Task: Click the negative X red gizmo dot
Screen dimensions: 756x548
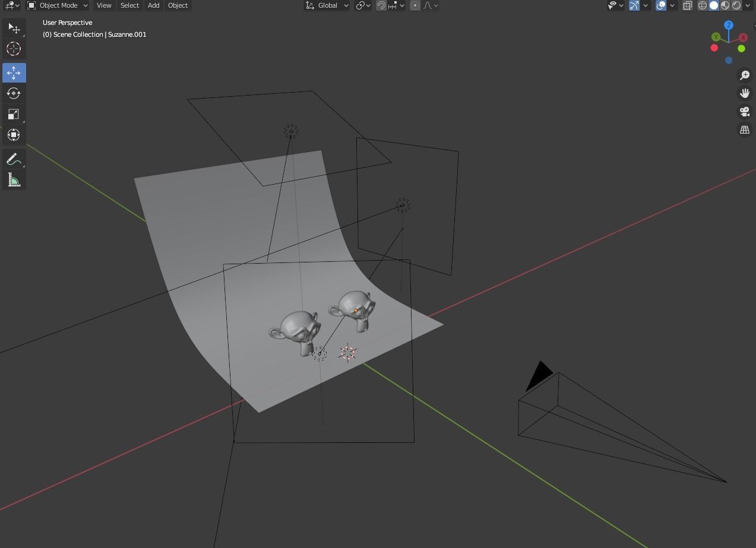Action: tap(714, 48)
